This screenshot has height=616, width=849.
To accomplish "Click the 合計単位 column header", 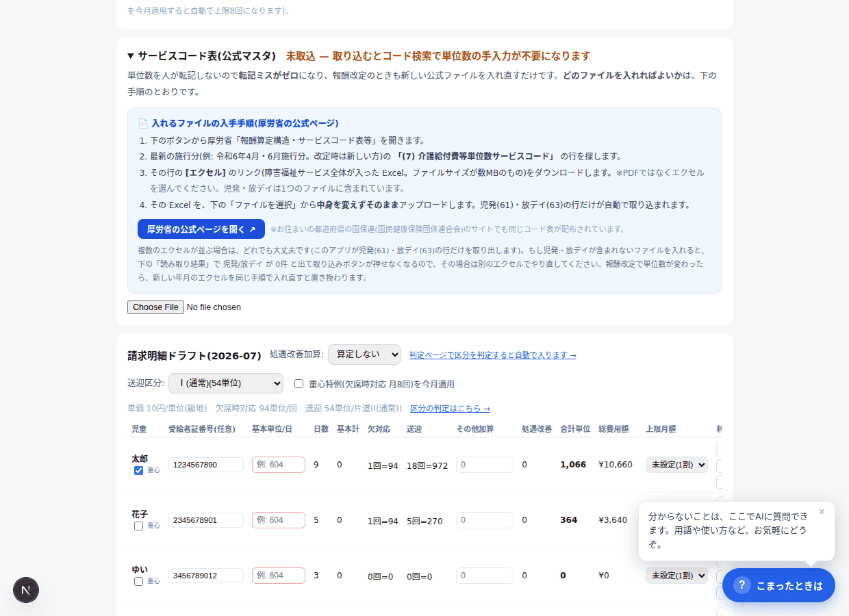I will [x=576, y=429].
